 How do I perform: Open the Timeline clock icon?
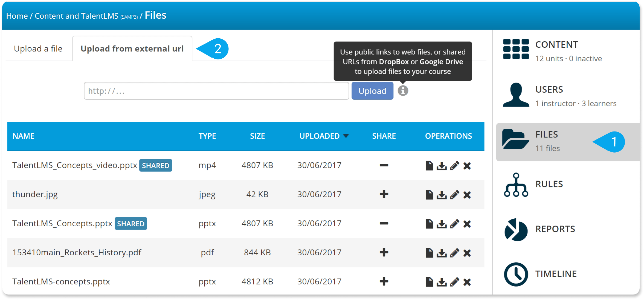point(516,274)
